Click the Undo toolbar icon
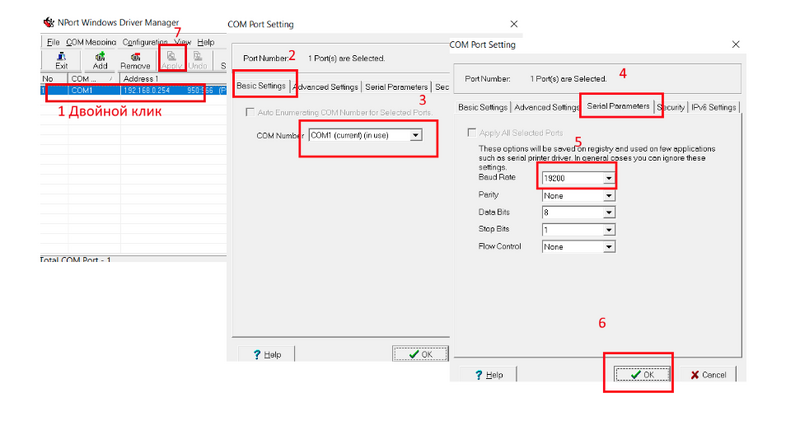 coord(197,60)
